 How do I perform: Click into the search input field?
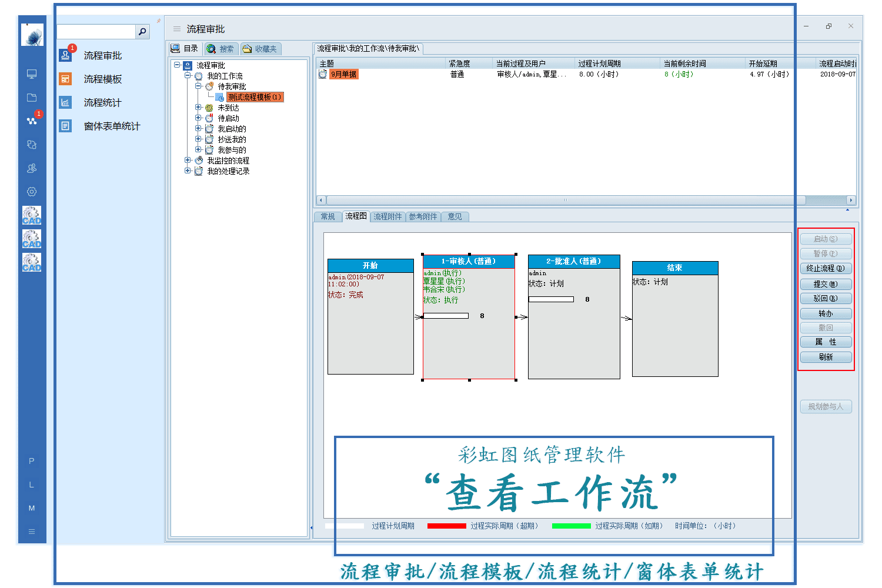tap(96, 32)
